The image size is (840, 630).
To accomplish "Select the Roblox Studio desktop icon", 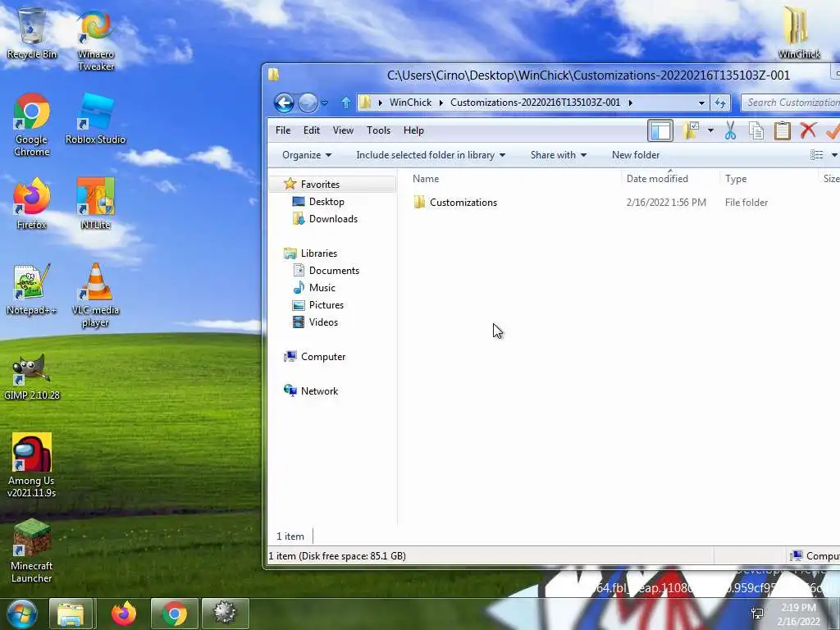I will pos(95,119).
